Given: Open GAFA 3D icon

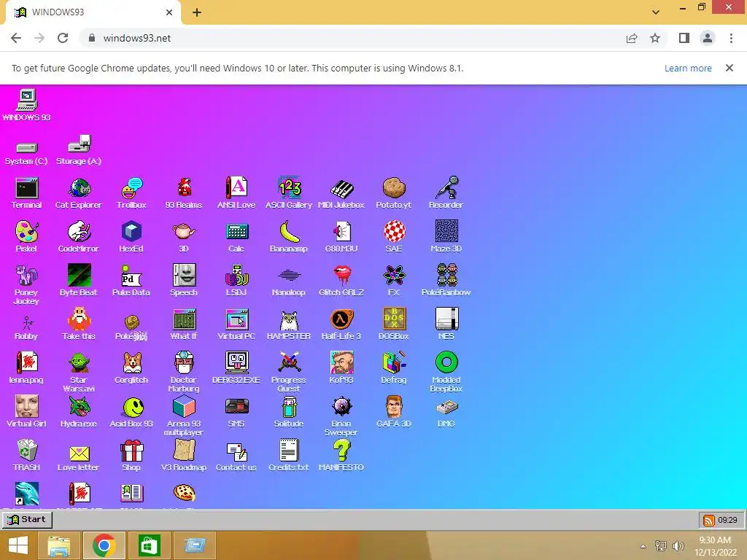Looking at the screenshot, I should [x=393, y=412].
